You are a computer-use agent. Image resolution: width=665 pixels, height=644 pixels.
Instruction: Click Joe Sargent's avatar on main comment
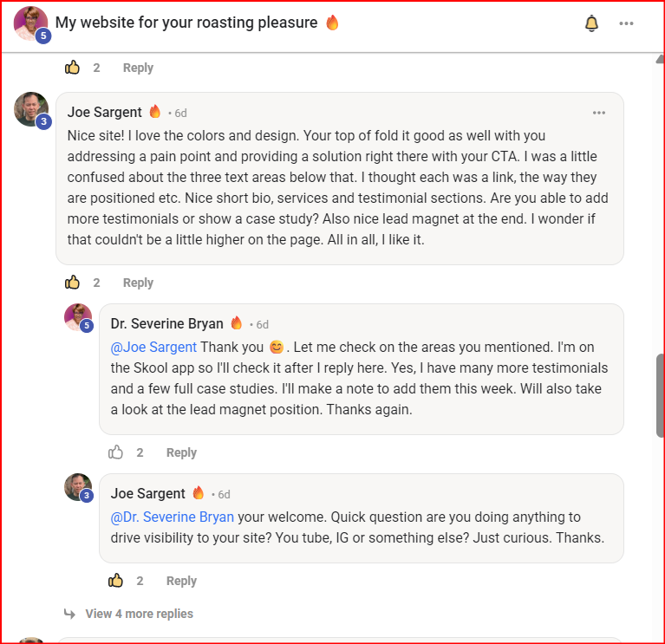click(x=30, y=109)
